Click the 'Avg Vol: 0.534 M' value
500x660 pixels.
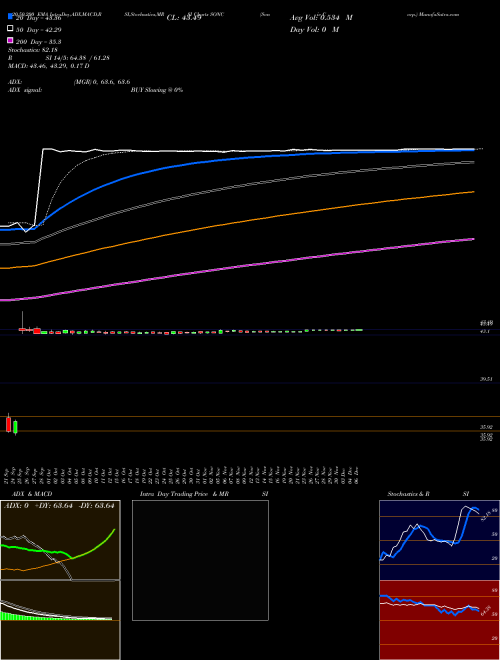pyautogui.click(x=321, y=18)
